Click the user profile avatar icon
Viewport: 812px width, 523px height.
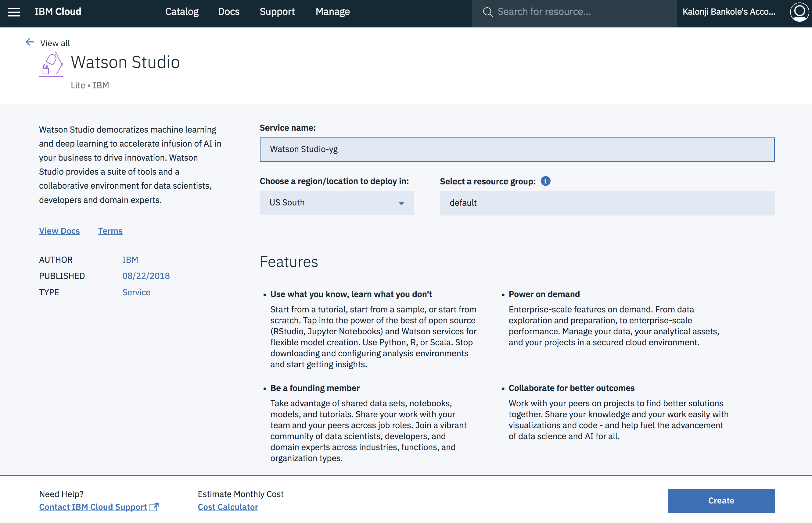coord(799,12)
